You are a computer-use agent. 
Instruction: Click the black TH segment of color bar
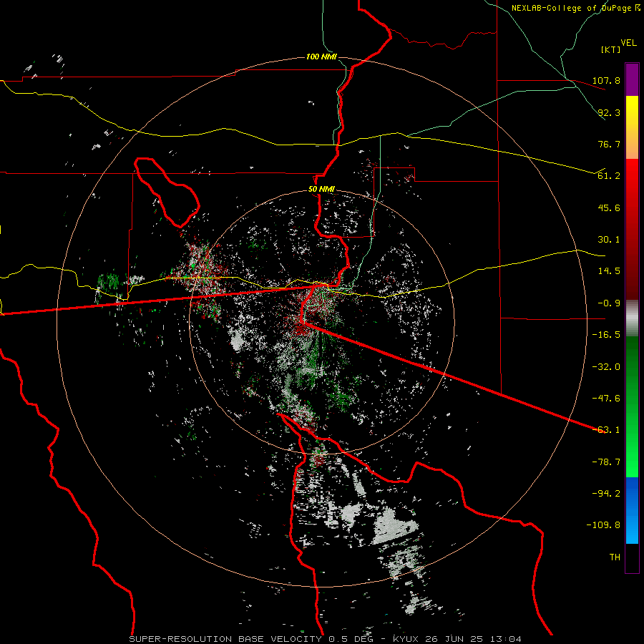(x=632, y=557)
